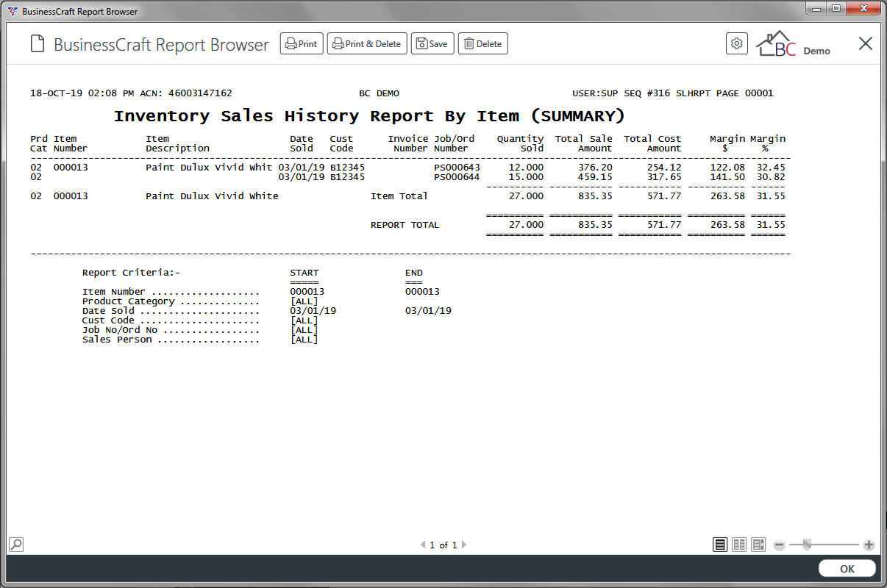Open the search magnifier at bottom left
The height and width of the screenshot is (588, 887).
point(15,545)
